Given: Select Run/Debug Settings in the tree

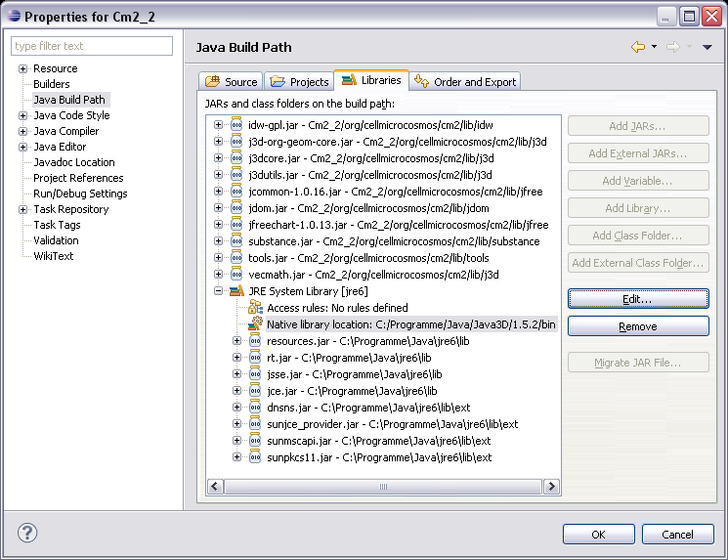Looking at the screenshot, I should point(80,194).
